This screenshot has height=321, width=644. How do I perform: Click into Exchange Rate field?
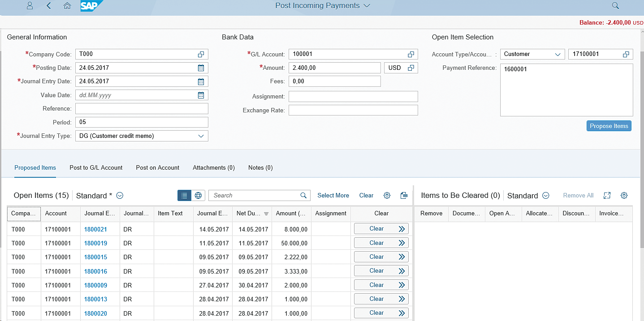pyautogui.click(x=353, y=110)
